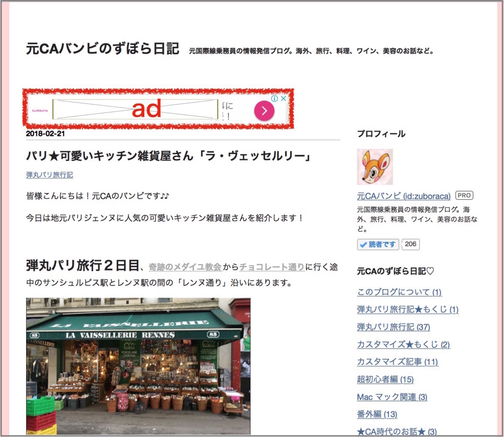504x437 pixels.
Task: Close the ad with the X icon
Action: pyautogui.click(x=283, y=99)
